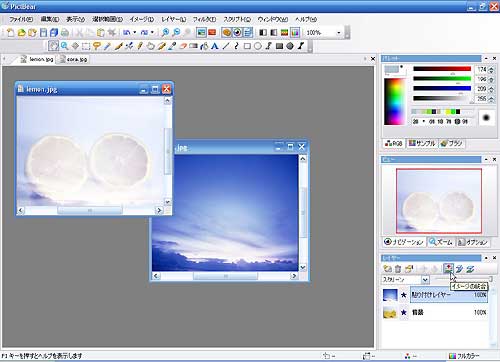Select the Line drawing tool

coord(226,46)
